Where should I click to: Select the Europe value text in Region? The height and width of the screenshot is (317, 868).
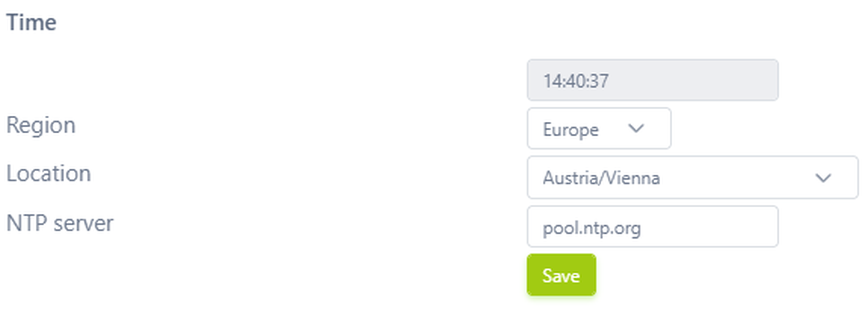pyautogui.click(x=571, y=130)
